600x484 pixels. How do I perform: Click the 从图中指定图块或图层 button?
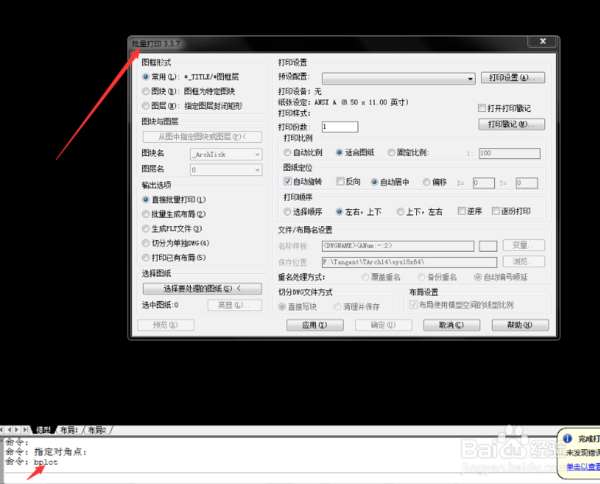(202, 137)
